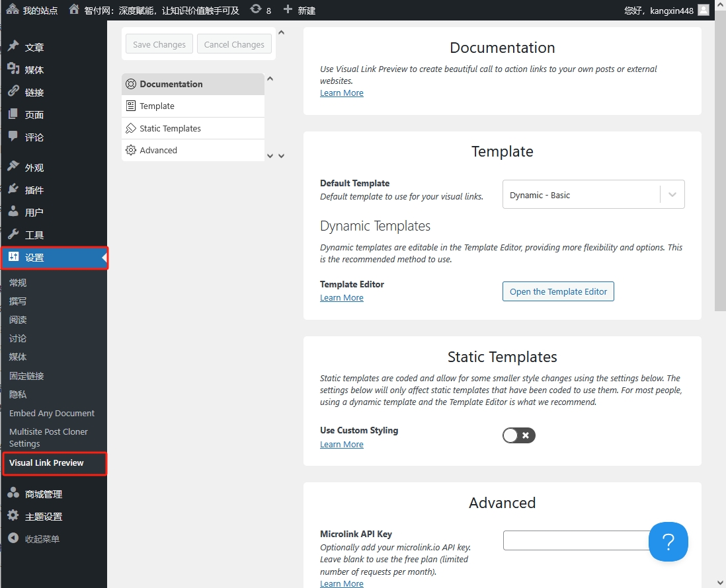Viewport: 726px width, 588px height.
Task: Click the 外观 paintbrush icon
Action: (13, 166)
